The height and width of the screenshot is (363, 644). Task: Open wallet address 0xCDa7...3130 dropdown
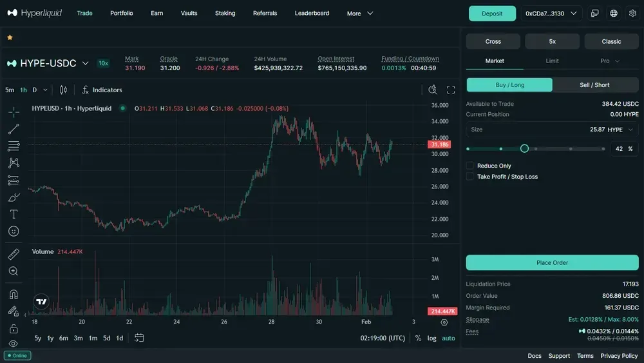pyautogui.click(x=551, y=13)
